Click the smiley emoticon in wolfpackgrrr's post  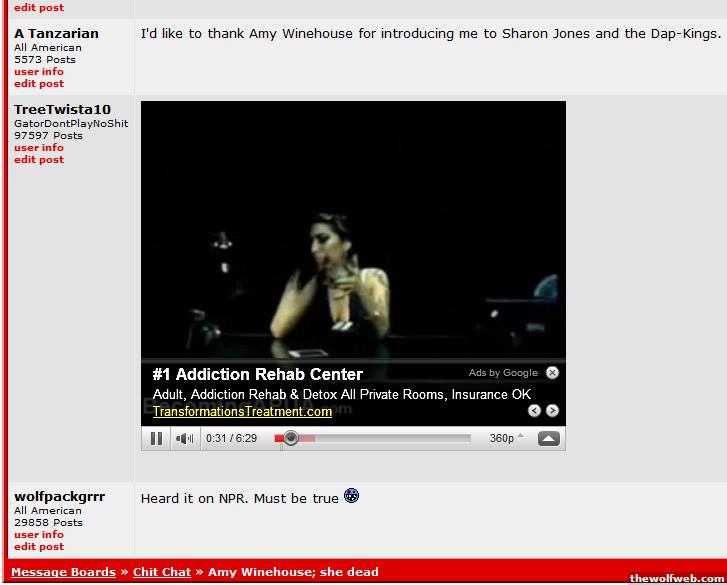click(351, 496)
